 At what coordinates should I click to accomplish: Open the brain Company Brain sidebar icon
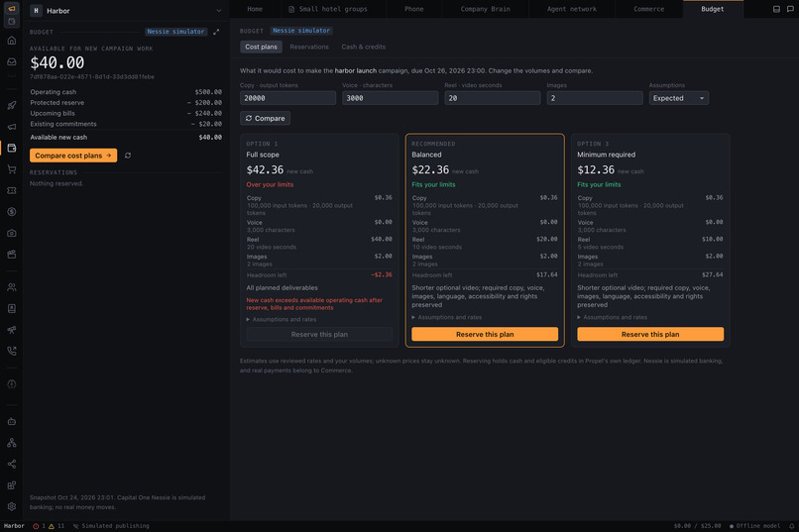(x=11, y=383)
